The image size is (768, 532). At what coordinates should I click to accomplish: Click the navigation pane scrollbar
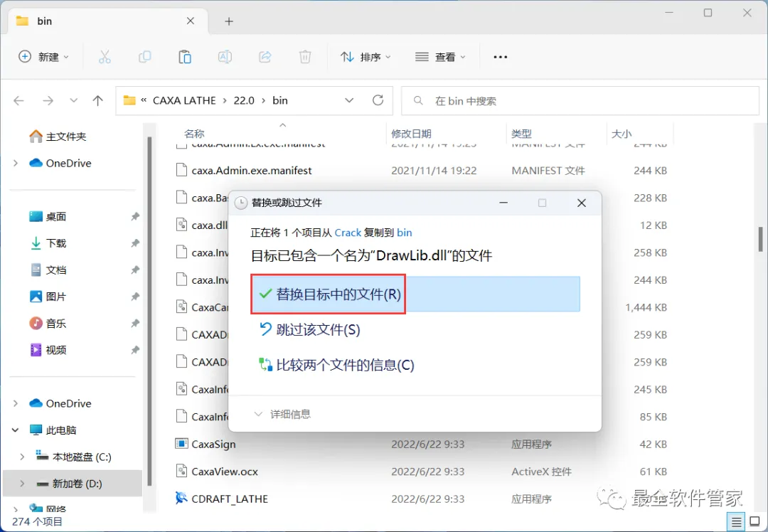pos(149,312)
